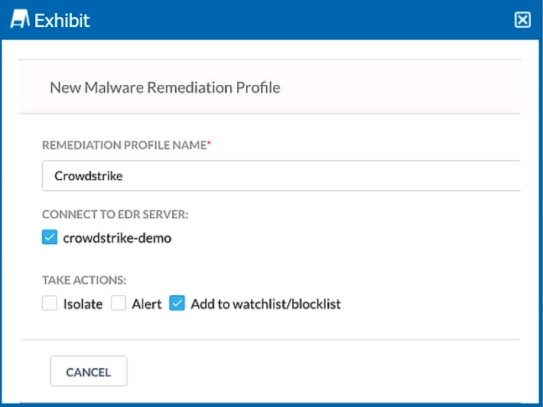
Task: Focus the Remediation Profile Name input field
Action: pyautogui.click(x=281, y=176)
